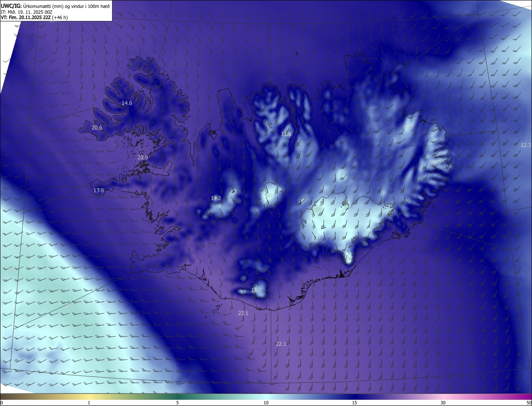Click the 22.1 label closest to the south coastline

(x=243, y=313)
